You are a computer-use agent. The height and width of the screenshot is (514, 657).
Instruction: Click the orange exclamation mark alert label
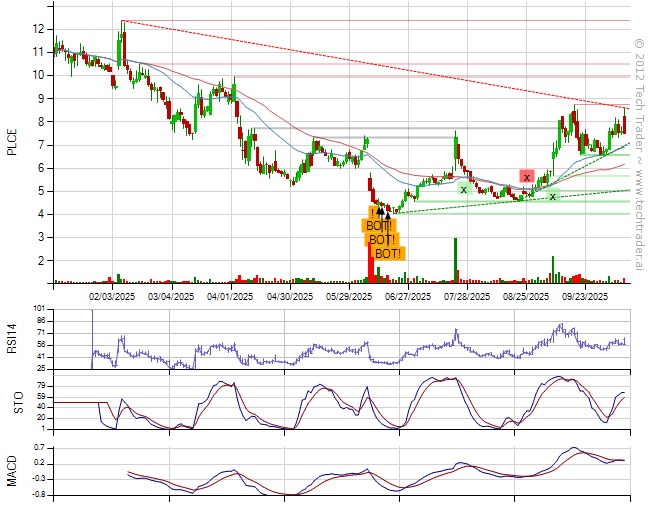[x=373, y=213]
